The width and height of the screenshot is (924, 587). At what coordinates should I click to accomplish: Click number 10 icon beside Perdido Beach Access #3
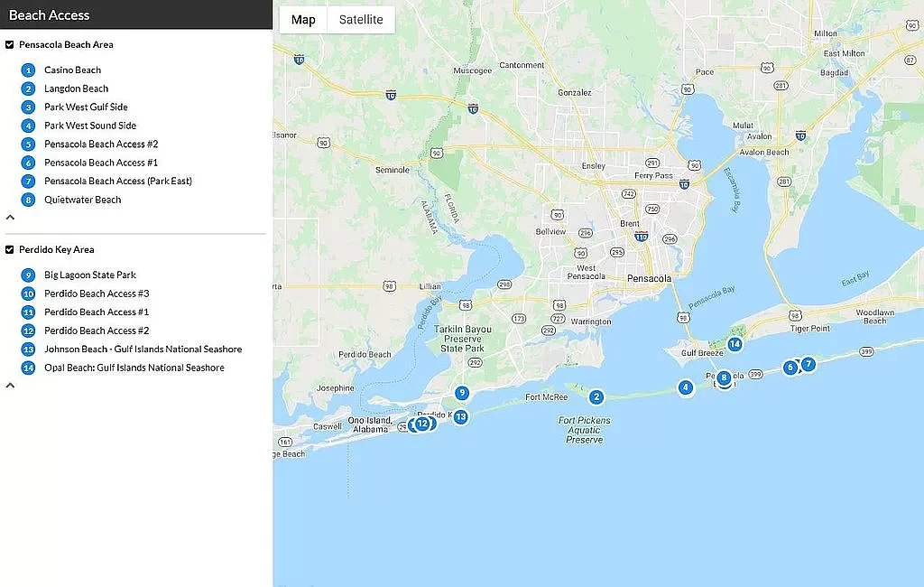[x=28, y=294]
